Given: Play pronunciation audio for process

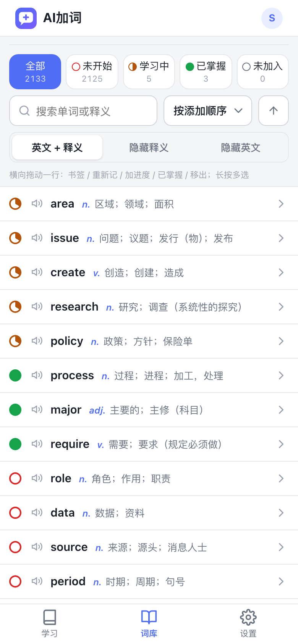Looking at the screenshot, I should tap(37, 375).
